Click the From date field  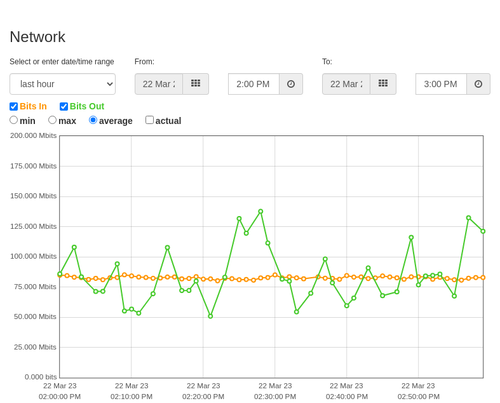(x=159, y=84)
